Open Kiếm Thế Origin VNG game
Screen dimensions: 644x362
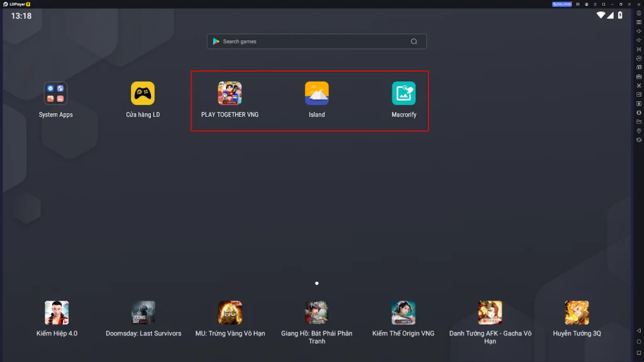coord(403,313)
